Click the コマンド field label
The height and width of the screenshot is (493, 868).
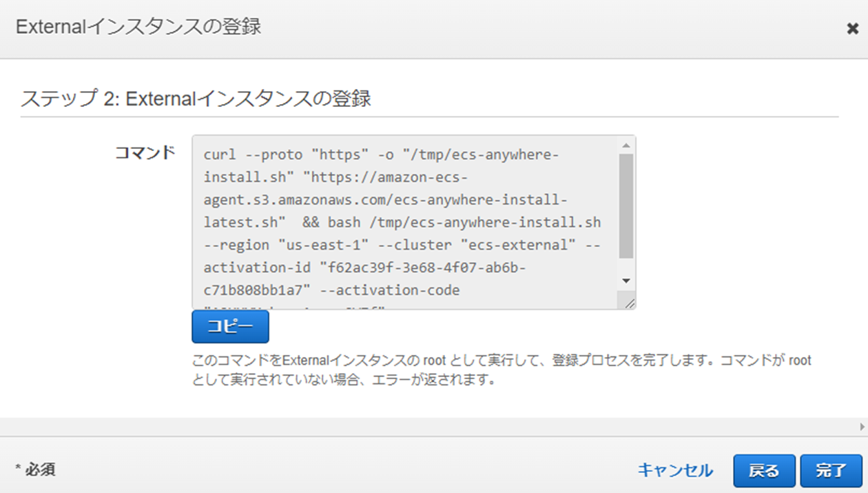(145, 153)
